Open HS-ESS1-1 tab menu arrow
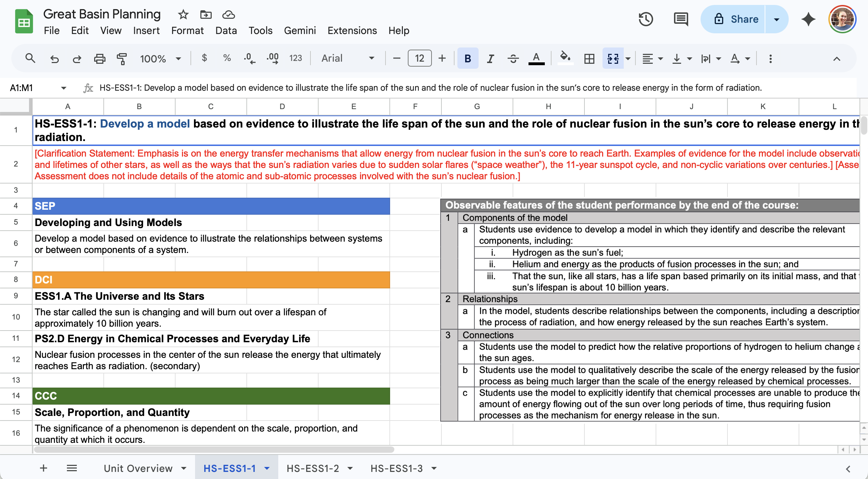868x479 pixels. [267, 468]
